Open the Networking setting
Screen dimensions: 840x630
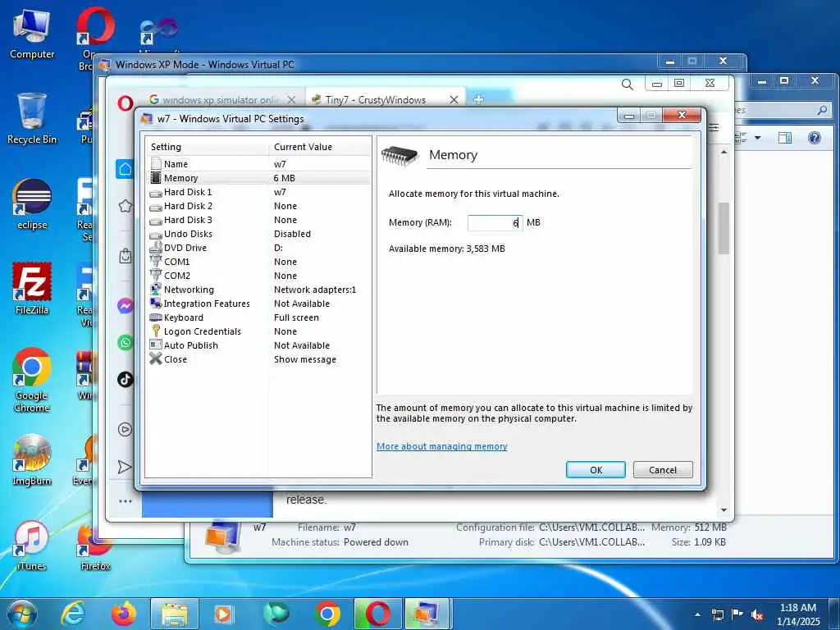coord(258,290)
